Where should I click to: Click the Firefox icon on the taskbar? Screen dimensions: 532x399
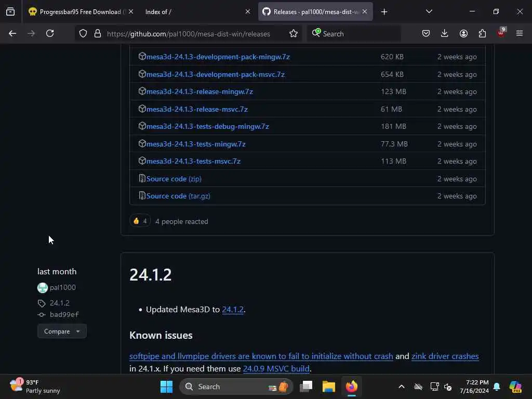(352, 387)
